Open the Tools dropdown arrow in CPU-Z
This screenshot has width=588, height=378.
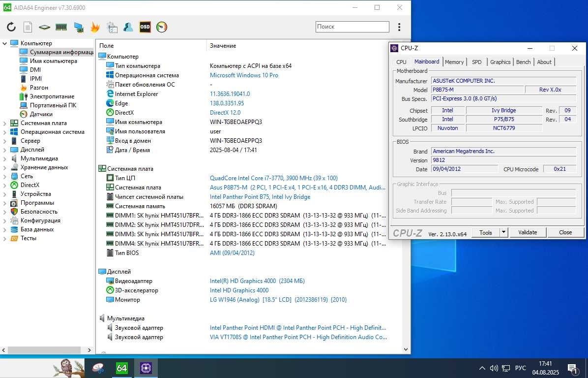click(503, 233)
